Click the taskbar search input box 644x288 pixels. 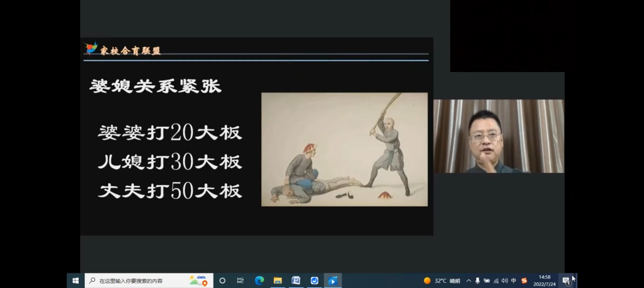coord(149,281)
